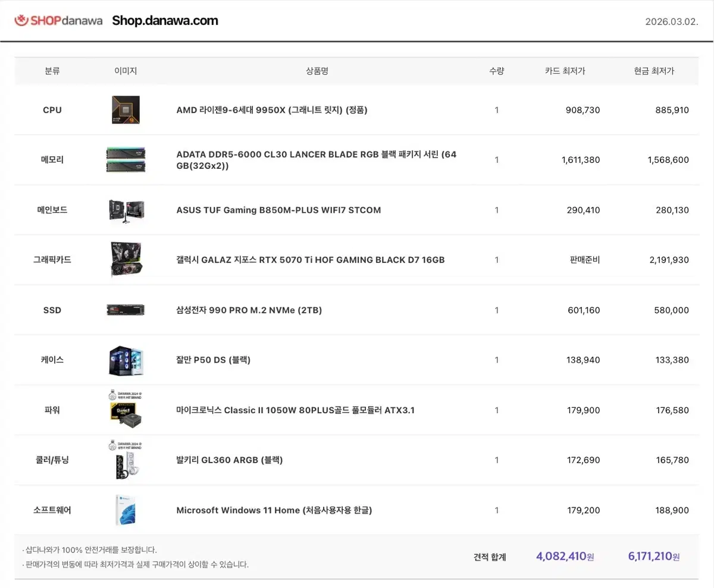Click cash total 6,171,210원

pos(654,556)
